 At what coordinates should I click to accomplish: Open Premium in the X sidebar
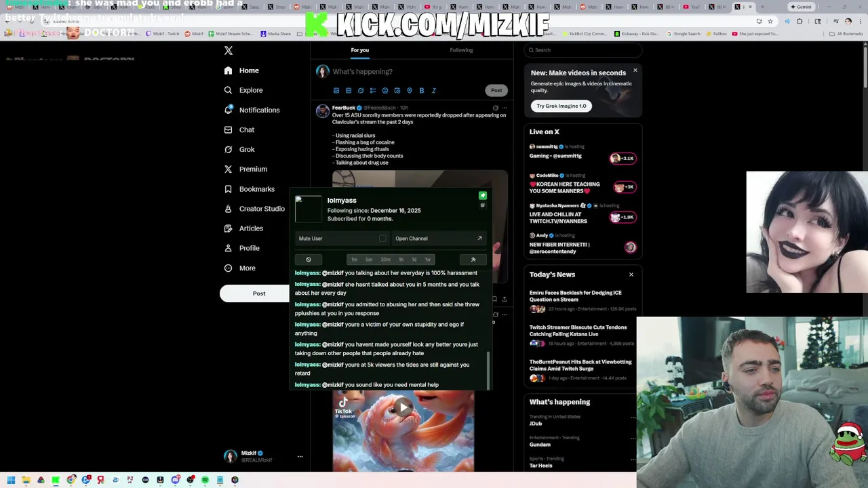tap(245, 169)
